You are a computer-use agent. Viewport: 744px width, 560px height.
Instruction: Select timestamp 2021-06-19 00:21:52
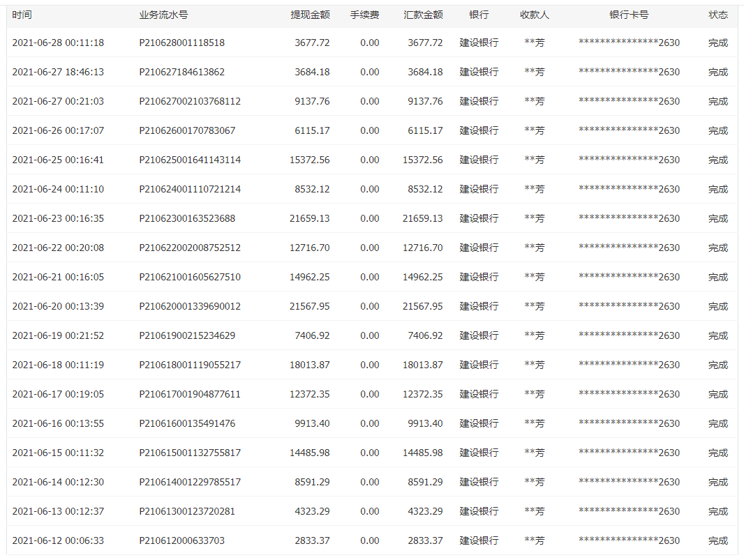[58, 335]
